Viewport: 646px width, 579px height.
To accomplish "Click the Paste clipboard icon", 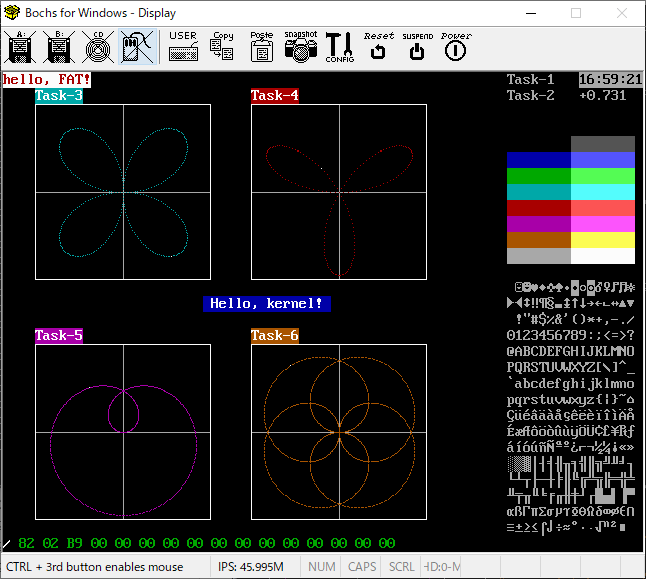I will [262, 47].
